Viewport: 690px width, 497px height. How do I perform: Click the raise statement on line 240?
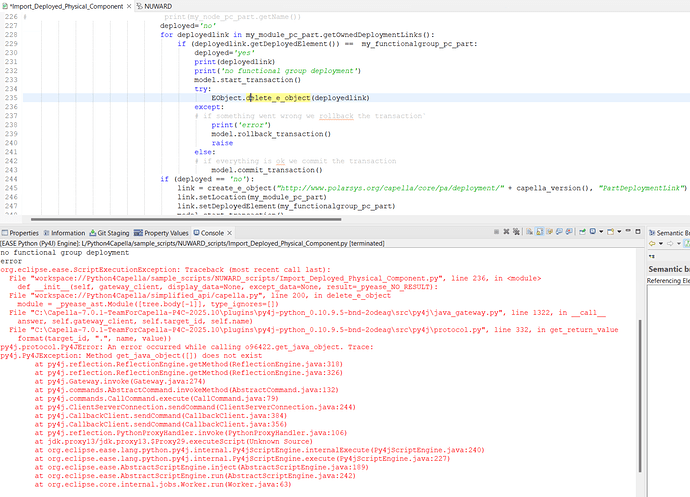coord(222,143)
